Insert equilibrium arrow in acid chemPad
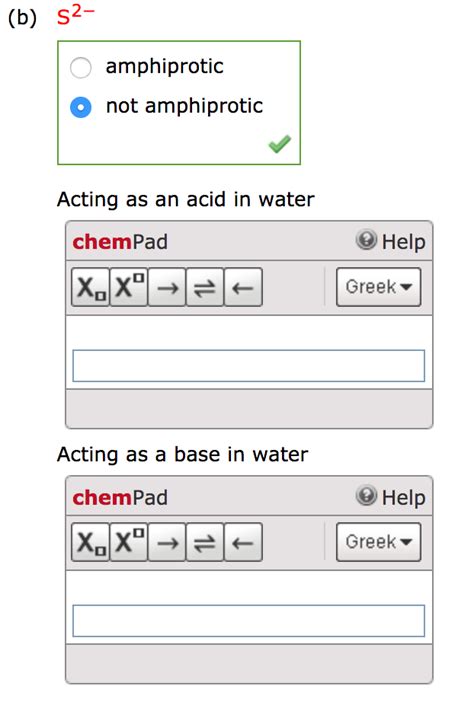Screen dimensions: 474x705 (x=205, y=287)
